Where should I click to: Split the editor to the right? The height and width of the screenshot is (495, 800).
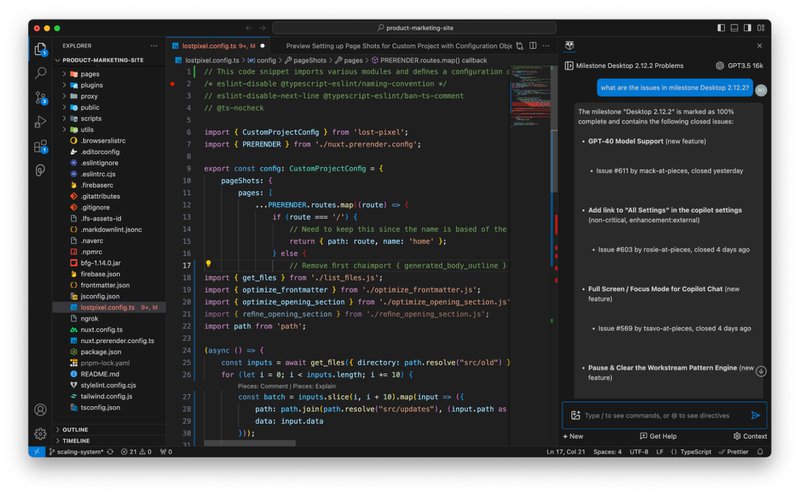coord(533,46)
